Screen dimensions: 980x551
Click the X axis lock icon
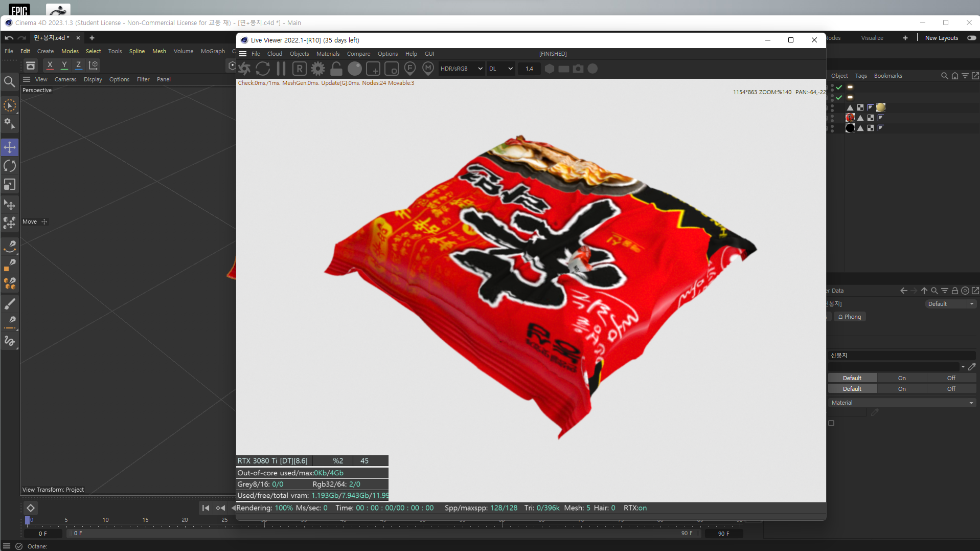tap(50, 65)
